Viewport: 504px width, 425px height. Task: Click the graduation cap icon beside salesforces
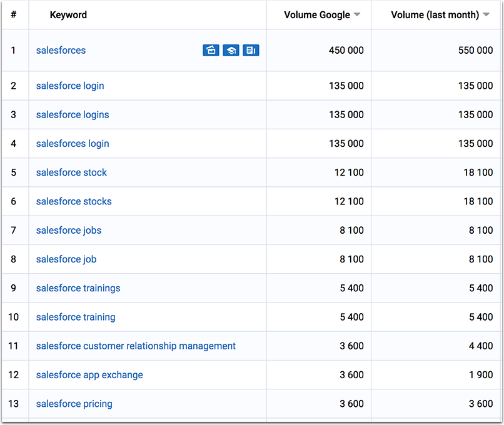pyautogui.click(x=231, y=50)
